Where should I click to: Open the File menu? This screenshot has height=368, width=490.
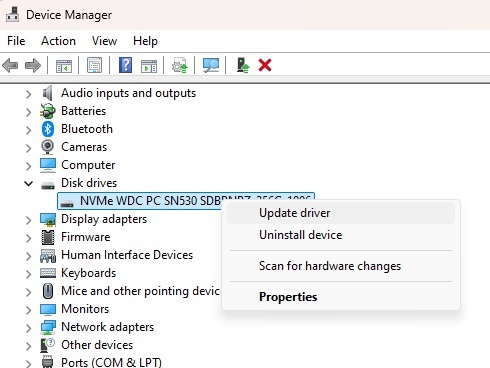(16, 41)
